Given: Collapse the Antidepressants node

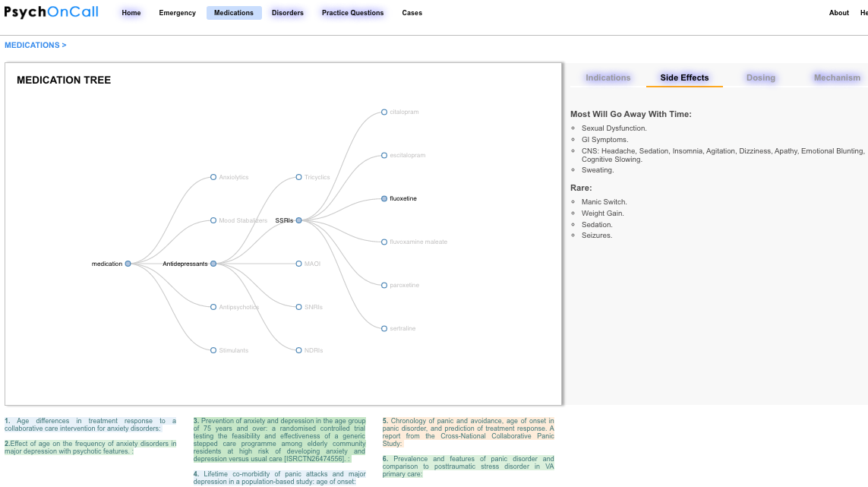Looking at the screenshot, I should [x=213, y=264].
